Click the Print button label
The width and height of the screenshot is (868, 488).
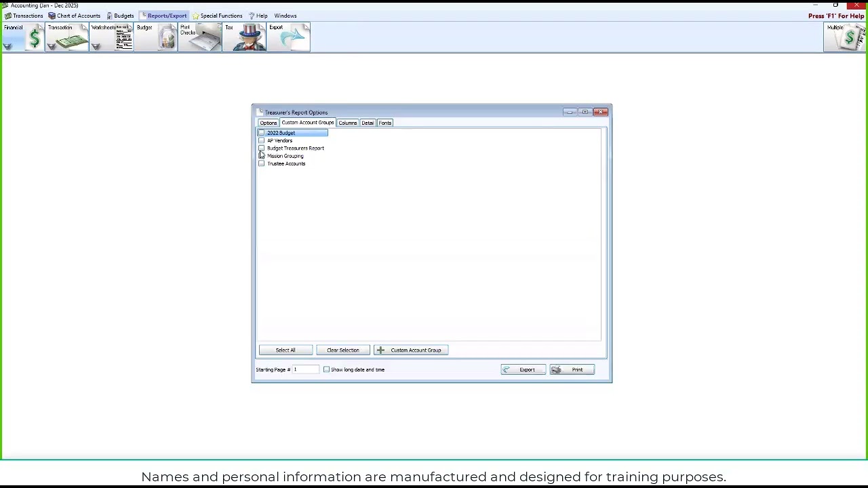coord(577,370)
